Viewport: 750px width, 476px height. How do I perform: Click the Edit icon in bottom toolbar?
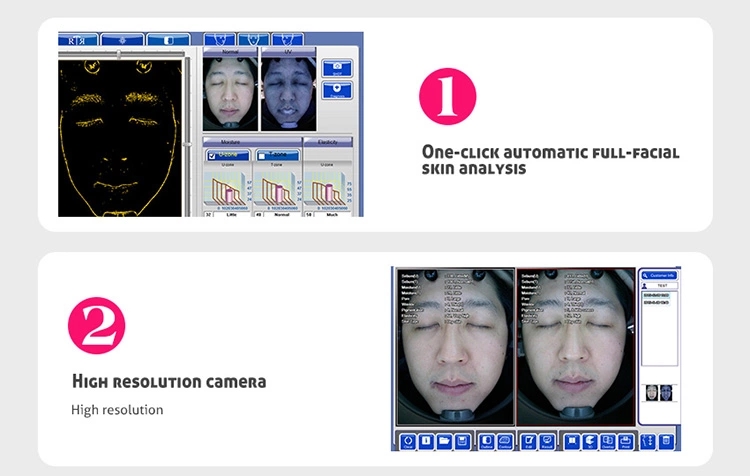529,441
